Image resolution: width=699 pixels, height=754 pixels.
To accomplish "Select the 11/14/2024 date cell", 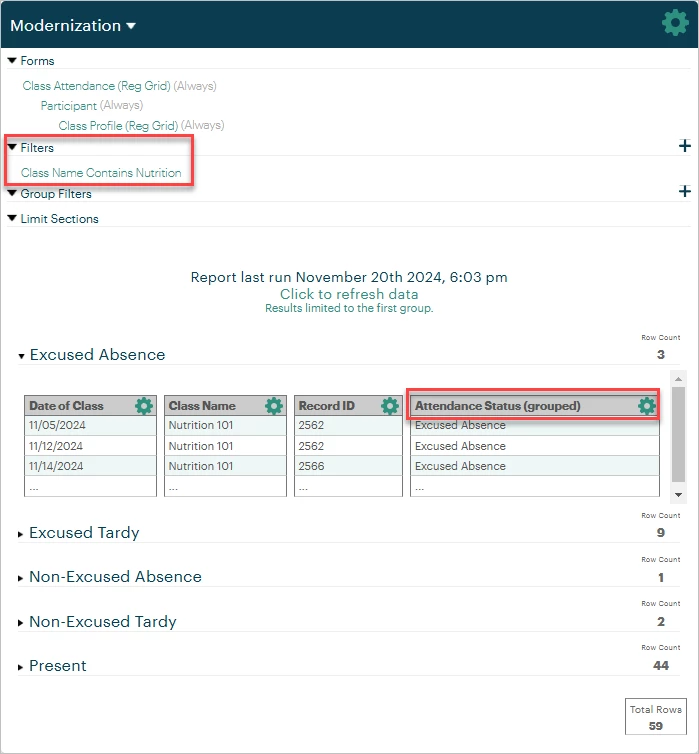I will click(90, 466).
